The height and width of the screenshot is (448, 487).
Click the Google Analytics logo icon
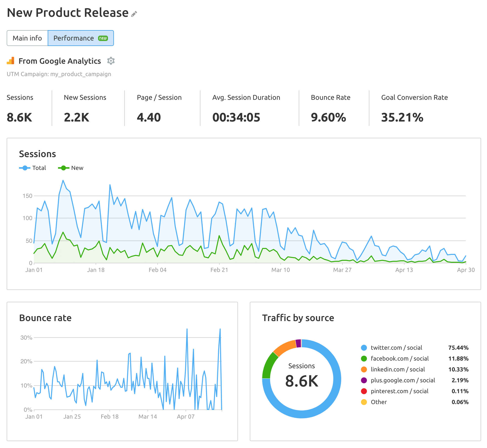click(10, 61)
